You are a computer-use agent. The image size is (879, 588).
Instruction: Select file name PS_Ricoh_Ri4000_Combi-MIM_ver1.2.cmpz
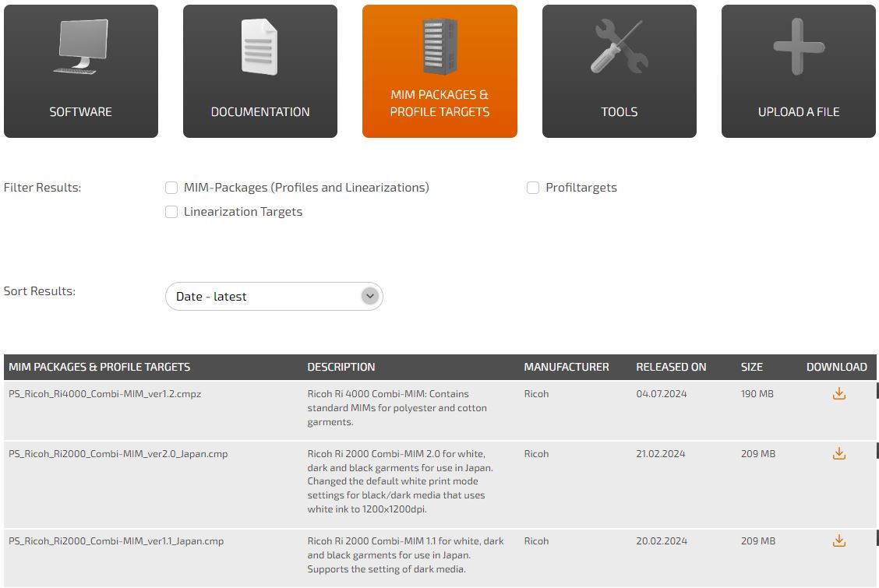105,393
